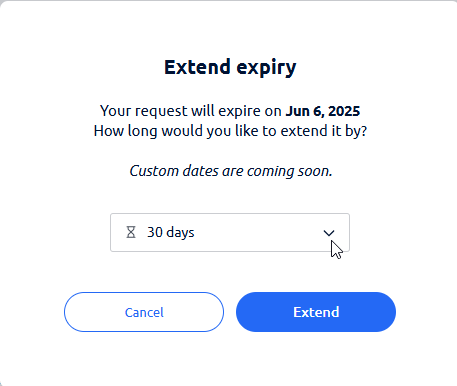Click the hourglass symbol beside 30 days

tap(131, 232)
